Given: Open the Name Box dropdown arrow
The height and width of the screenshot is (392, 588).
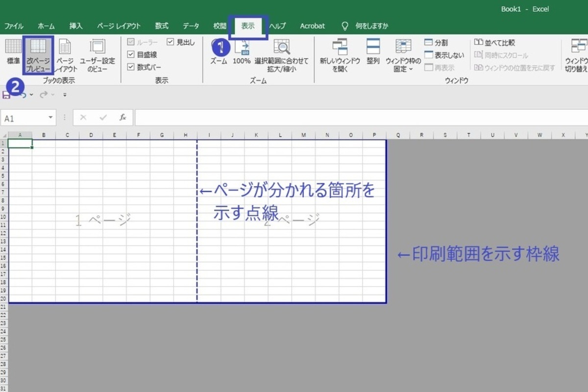Looking at the screenshot, I should (x=50, y=118).
